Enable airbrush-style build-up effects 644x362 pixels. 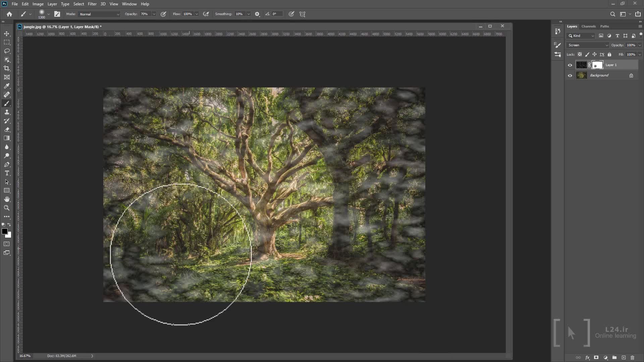click(206, 14)
